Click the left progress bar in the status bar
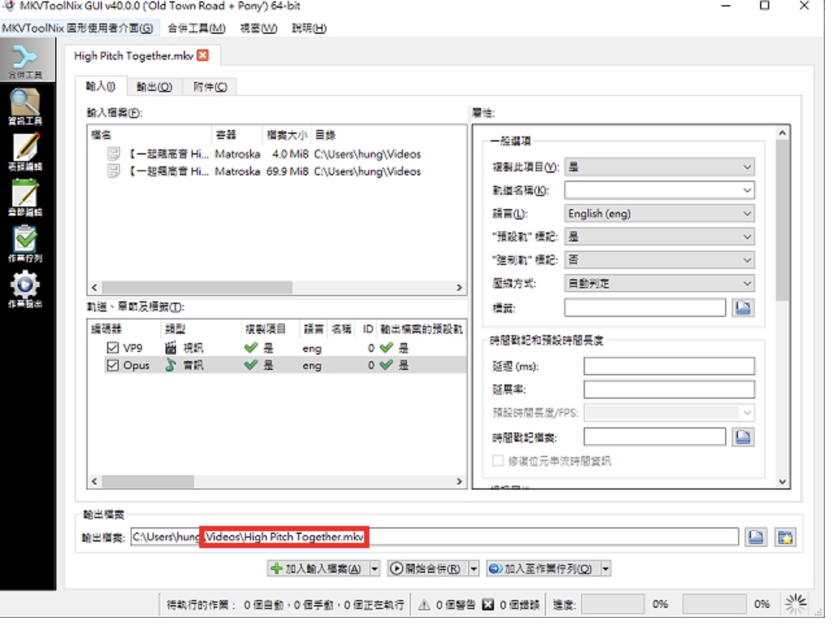The image size is (840, 626). [612, 604]
